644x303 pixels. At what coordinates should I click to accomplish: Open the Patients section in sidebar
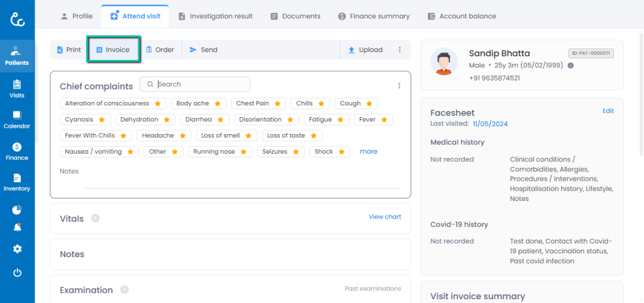[17, 56]
